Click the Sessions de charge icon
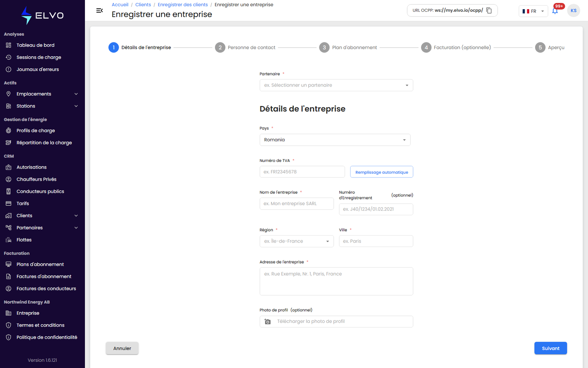The height and width of the screenshot is (368, 588). pos(8,57)
